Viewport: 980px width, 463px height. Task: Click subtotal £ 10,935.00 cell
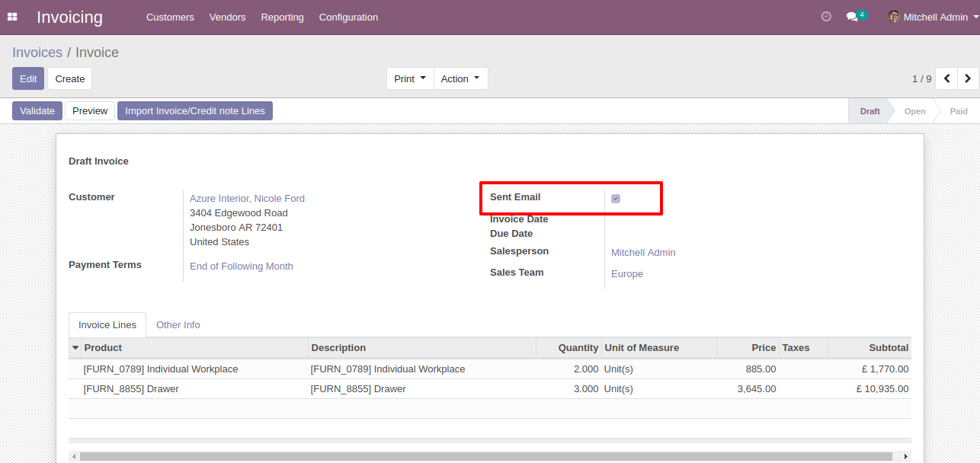click(x=870, y=388)
